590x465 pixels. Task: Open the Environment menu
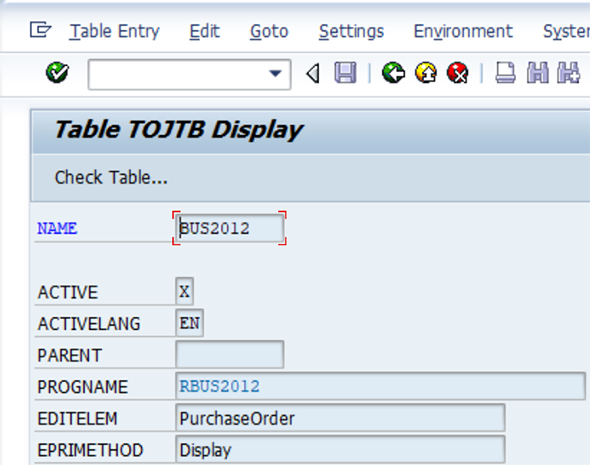463,31
